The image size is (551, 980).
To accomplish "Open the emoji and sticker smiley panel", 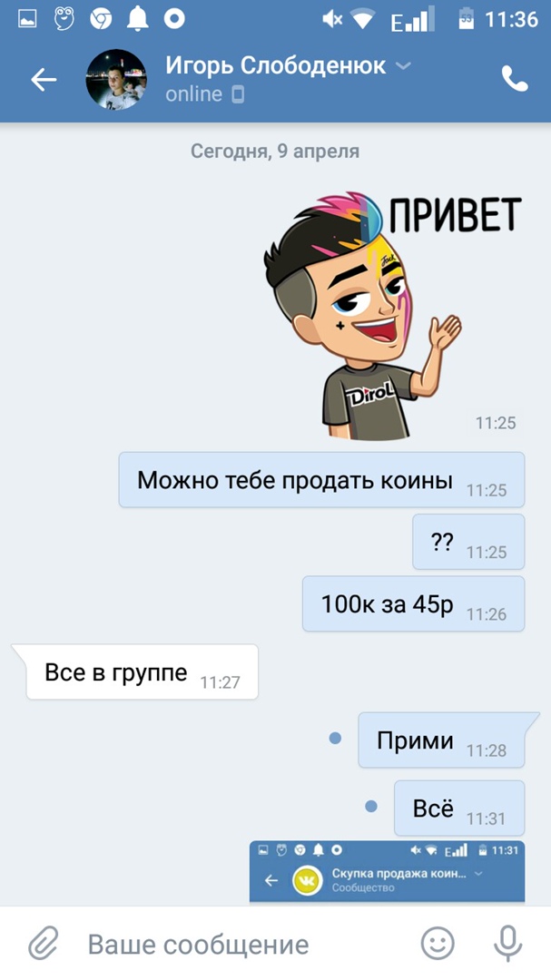I will (438, 943).
